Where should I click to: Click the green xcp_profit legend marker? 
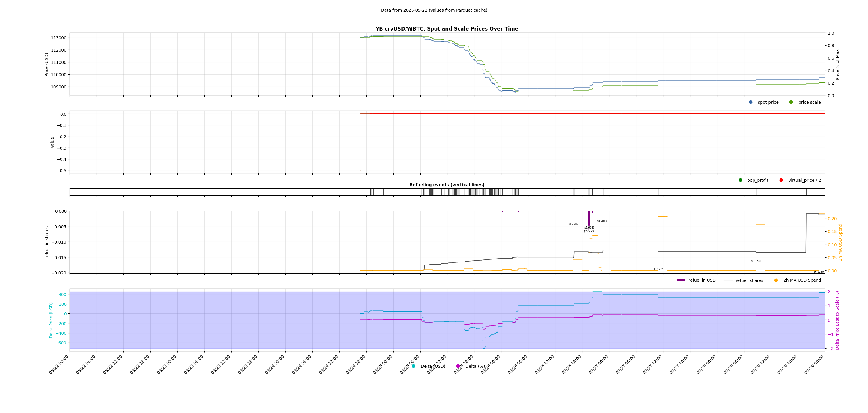(x=740, y=180)
